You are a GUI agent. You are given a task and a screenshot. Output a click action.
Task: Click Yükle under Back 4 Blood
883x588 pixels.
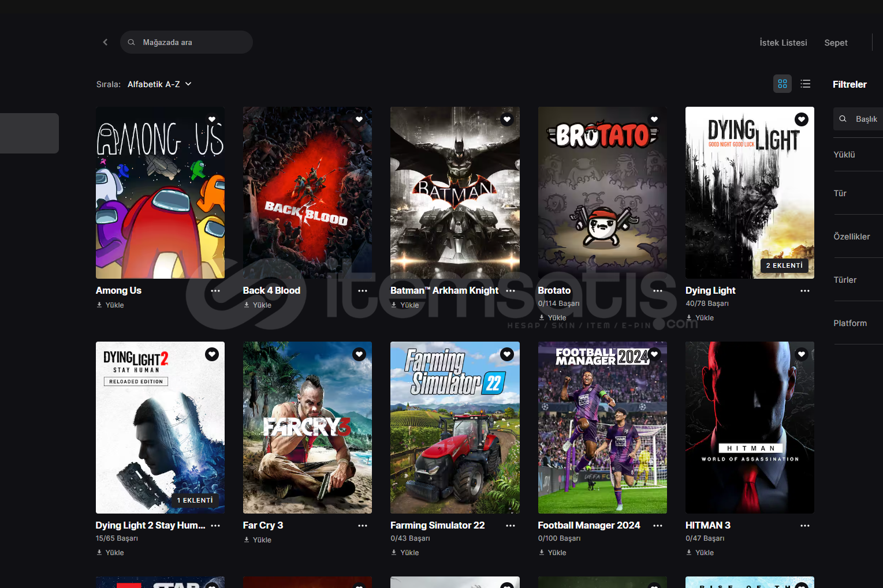coord(258,305)
